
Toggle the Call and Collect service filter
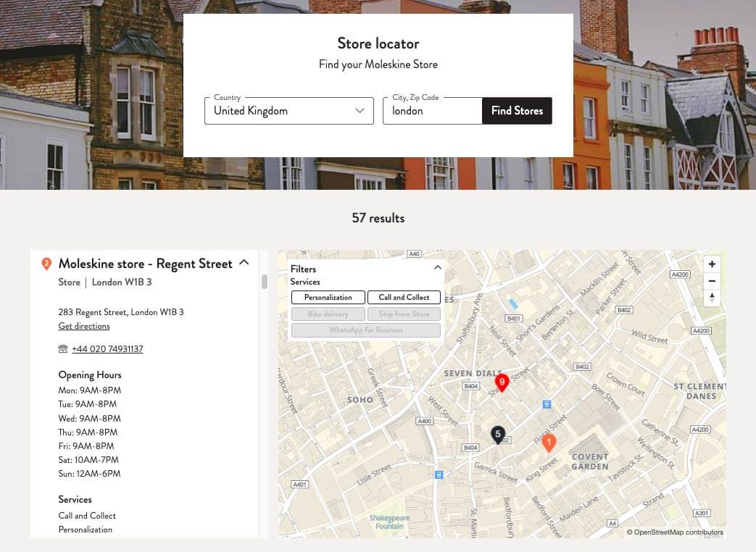click(x=404, y=297)
